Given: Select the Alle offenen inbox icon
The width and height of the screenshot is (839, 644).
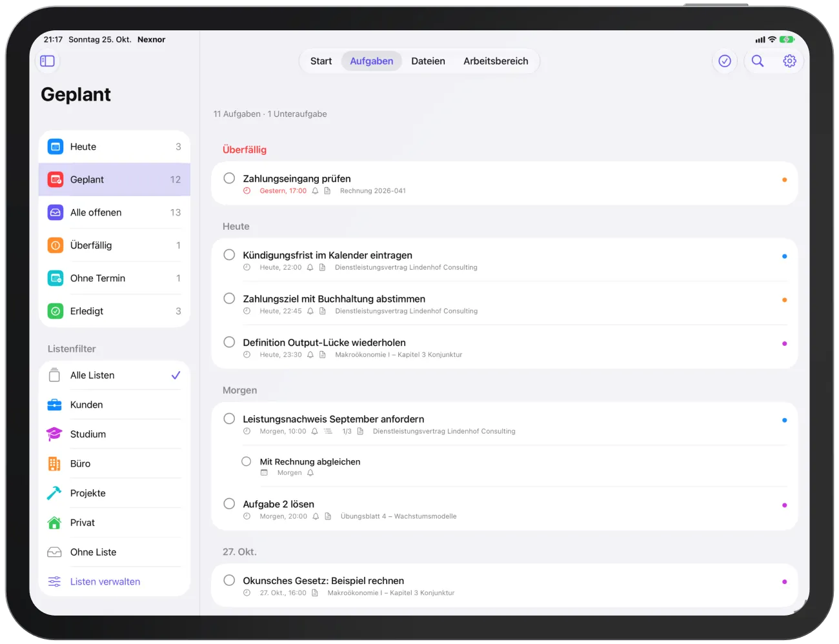Looking at the screenshot, I should 56,213.
